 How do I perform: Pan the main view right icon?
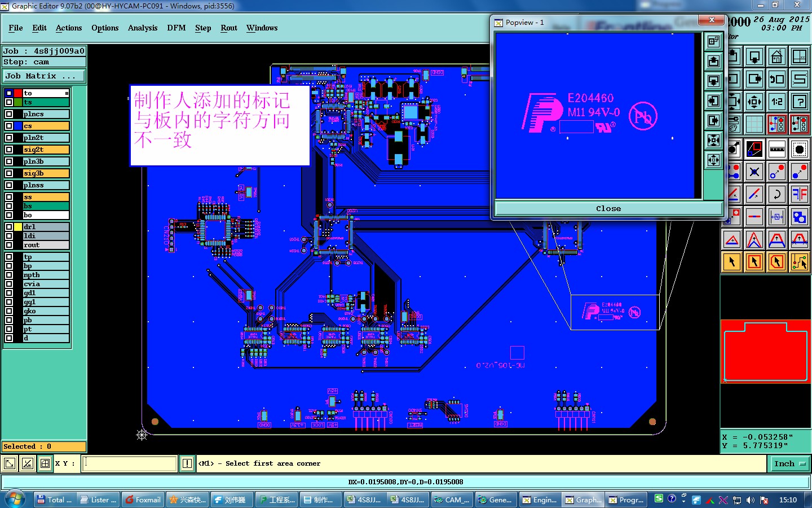pos(754,79)
